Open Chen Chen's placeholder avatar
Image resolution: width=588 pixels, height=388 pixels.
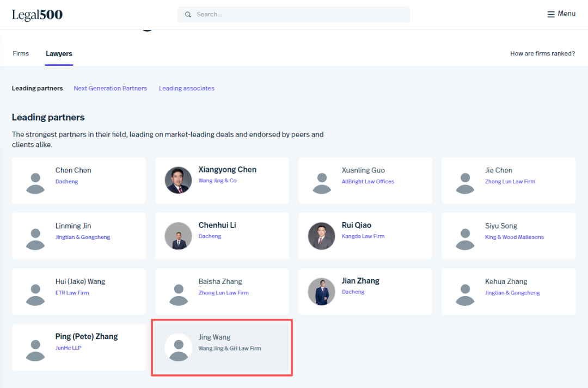(x=35, y=183)
